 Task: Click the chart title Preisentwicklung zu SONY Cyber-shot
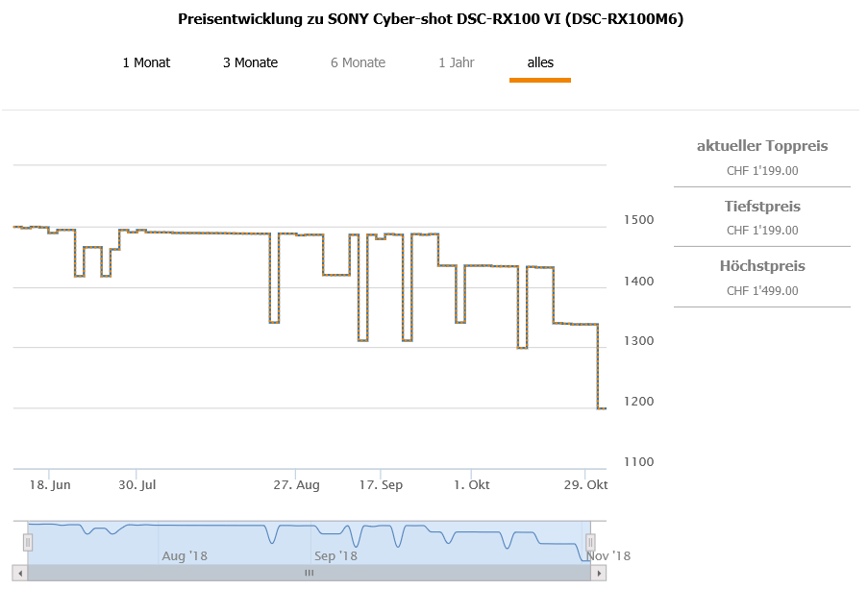tap(431, 19)
